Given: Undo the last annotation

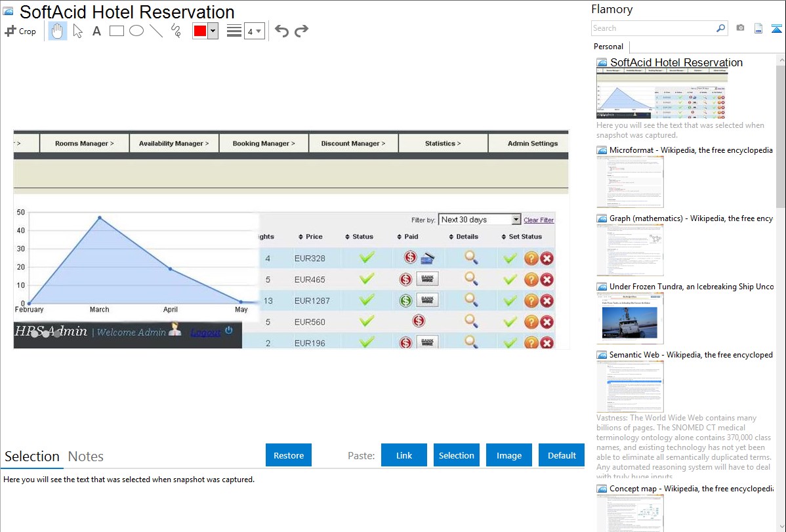Looking at the screenshot, I should pos(281,31).
